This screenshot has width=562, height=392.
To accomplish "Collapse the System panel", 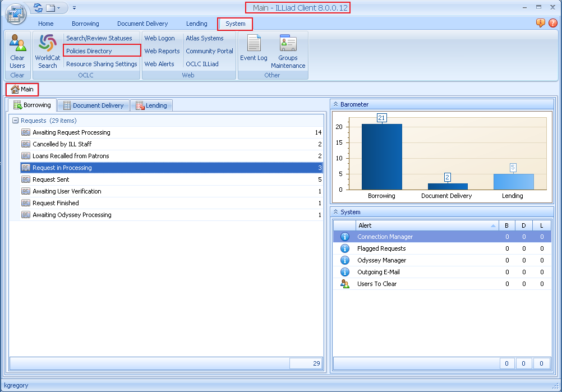I will point(335,212).
